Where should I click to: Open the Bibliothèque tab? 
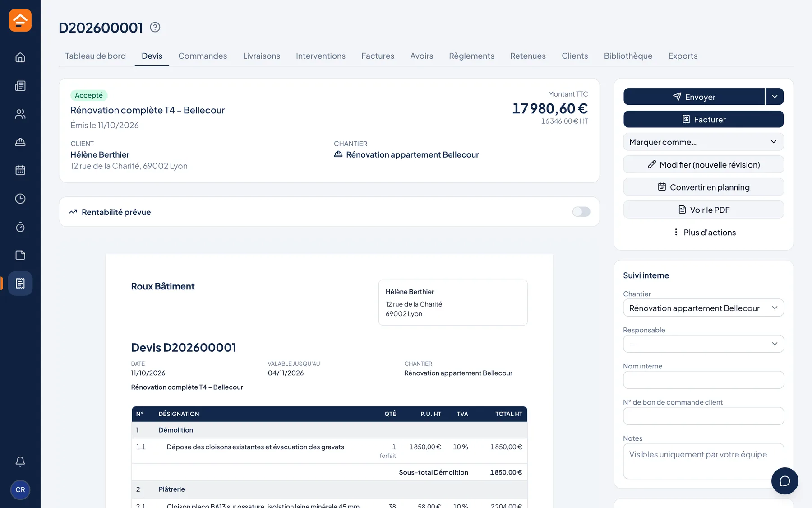[628, 56]
